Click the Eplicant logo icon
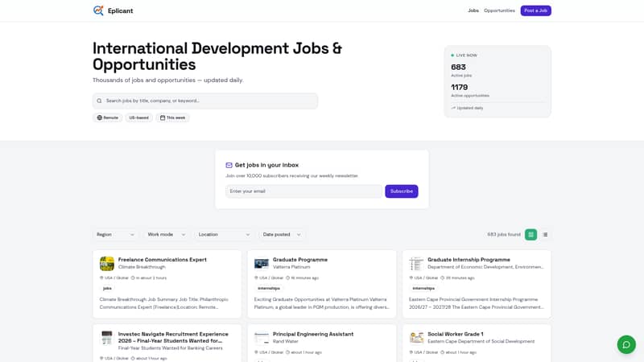Image resolution: width=644 pixels, height=362 pixels. (x=98, y=10)
